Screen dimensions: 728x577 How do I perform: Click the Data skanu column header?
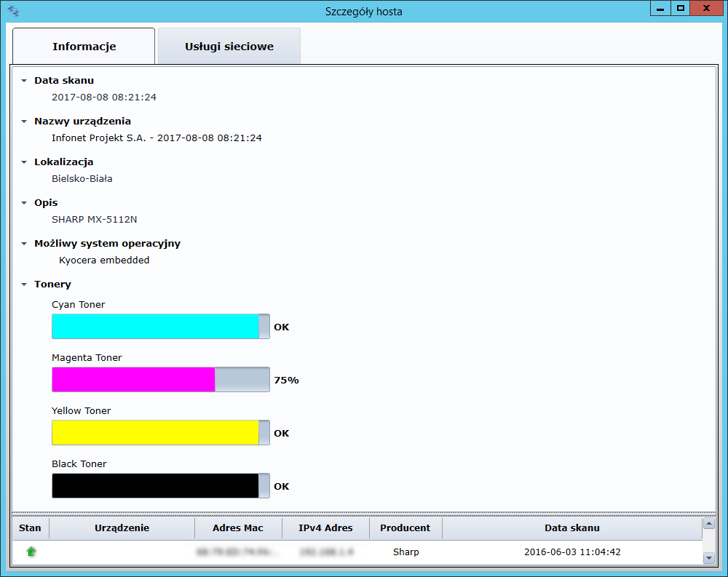(571, 528)
